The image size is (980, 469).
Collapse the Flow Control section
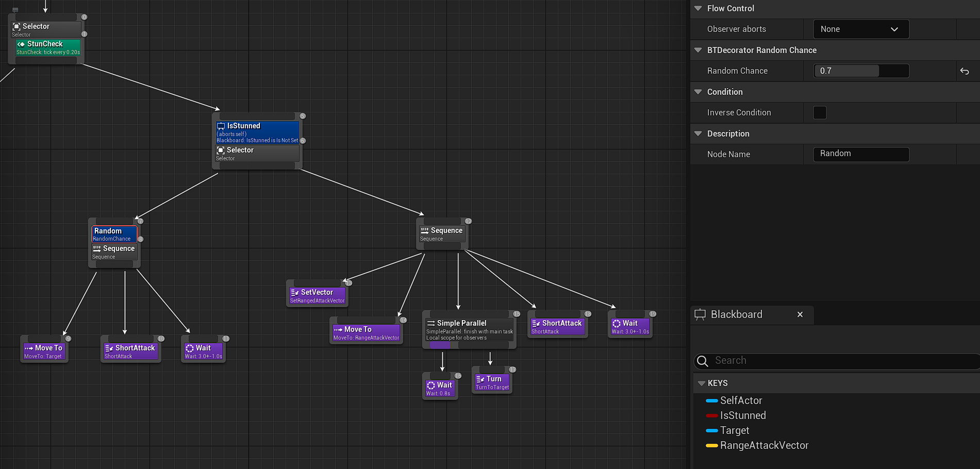click(698, 8)
